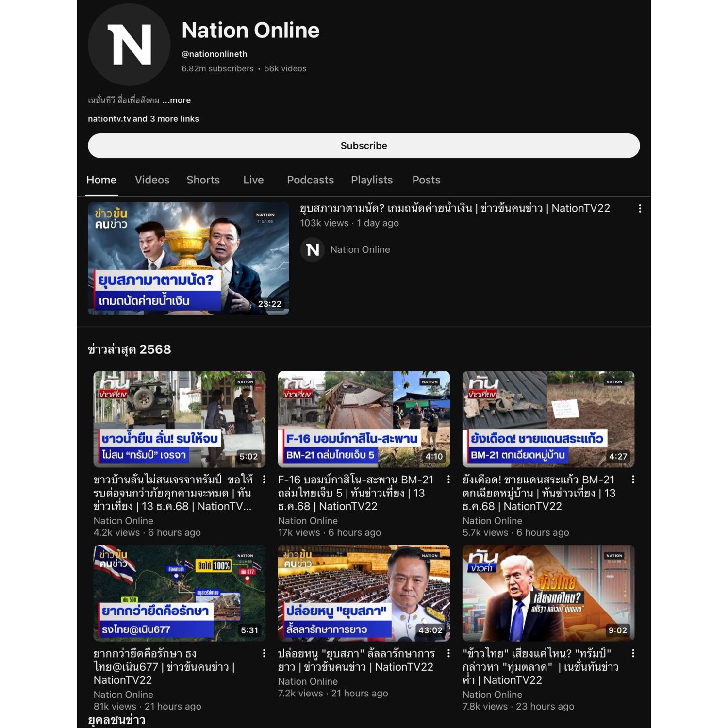This screenshot has width=728, height=728.
Task: Click 5.7k views · 6 hours ago text
Action: coord(516,532)
